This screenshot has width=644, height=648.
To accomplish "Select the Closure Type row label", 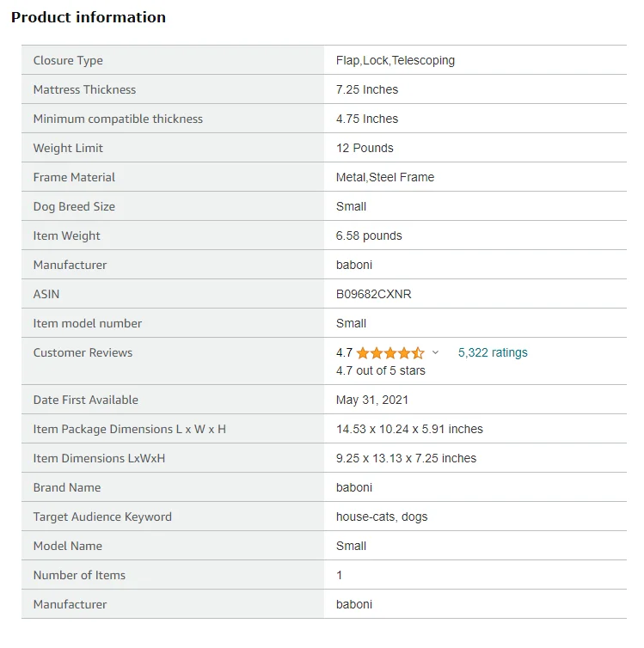I will point(68,60).
